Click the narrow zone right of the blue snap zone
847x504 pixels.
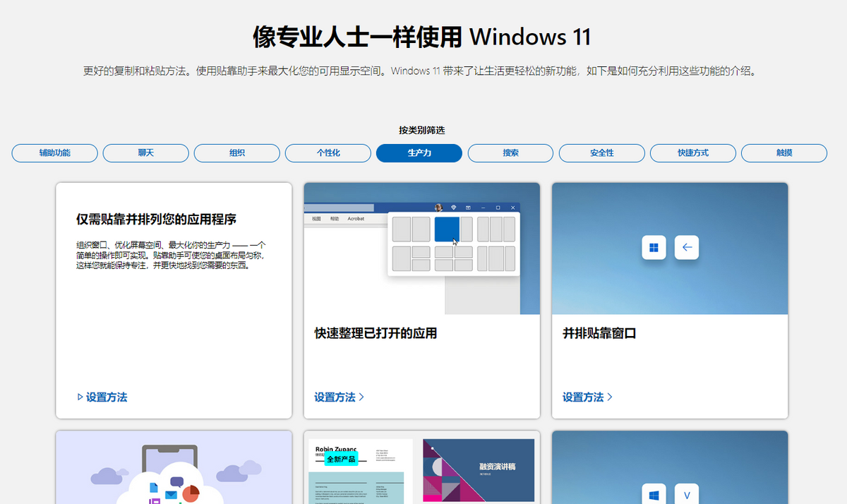[467, 229]
